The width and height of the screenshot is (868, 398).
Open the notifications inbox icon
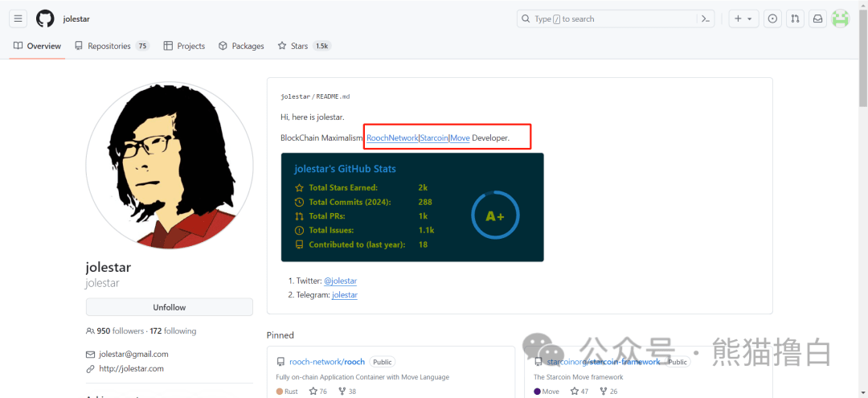817,18
